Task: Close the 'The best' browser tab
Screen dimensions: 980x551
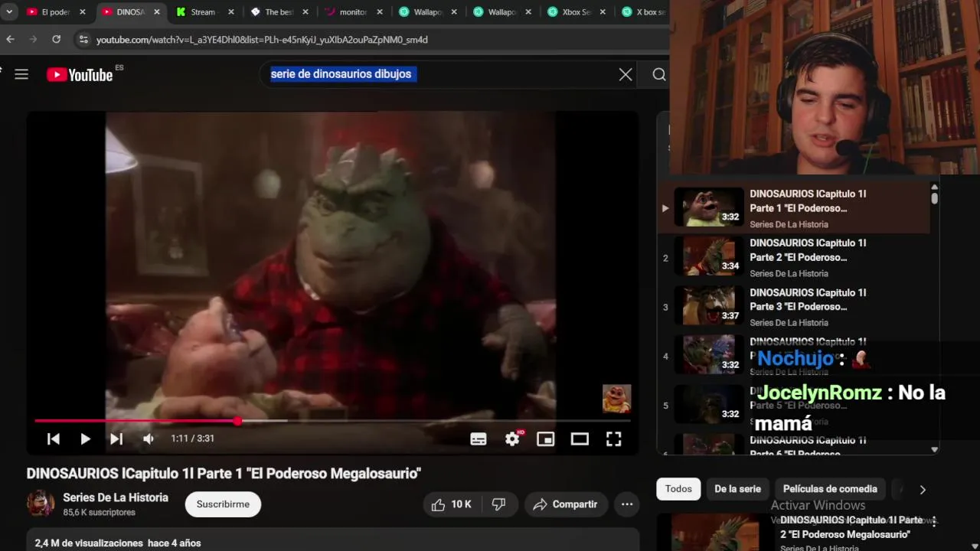Action: coord(305,12)
